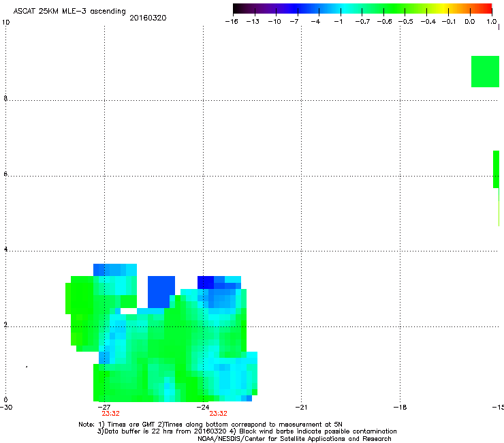Click the color scale label "-10"

pyautogui.click(x=274, y=22)
